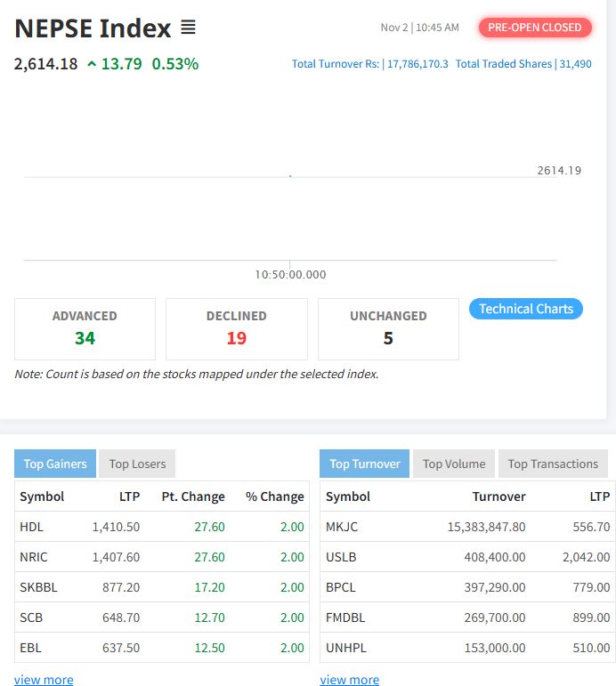Select the DECLINED count box
This screenshot has height=686, width=616.
[x=237, y=328]
